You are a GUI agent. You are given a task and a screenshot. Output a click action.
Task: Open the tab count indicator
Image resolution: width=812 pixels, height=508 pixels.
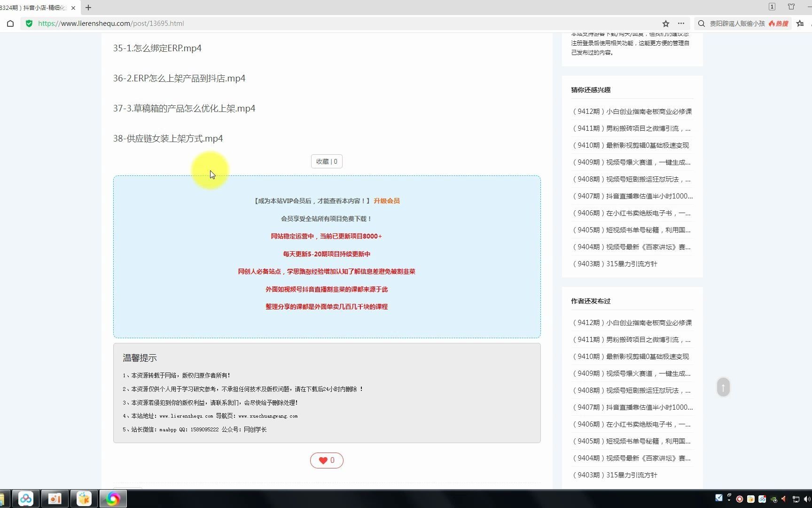point(772,7)
